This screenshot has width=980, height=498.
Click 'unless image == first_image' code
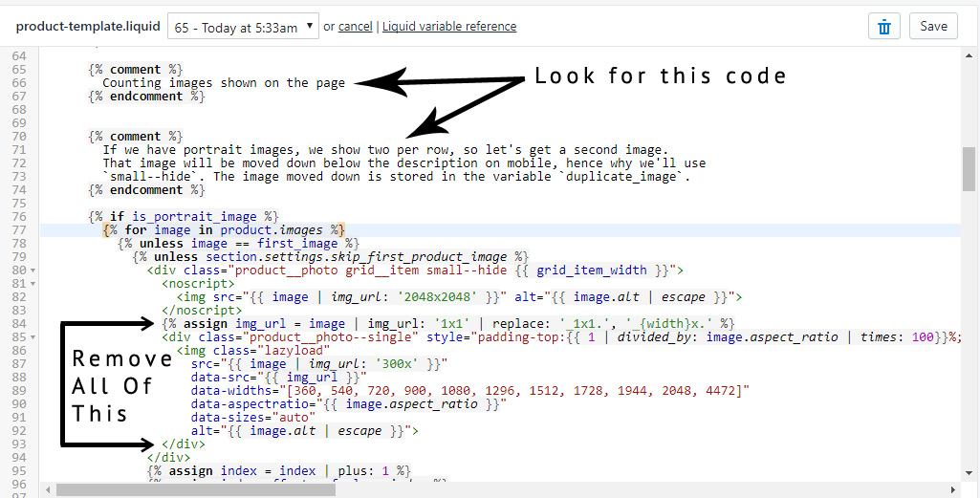pyautogui.click(x=239, y=244)
